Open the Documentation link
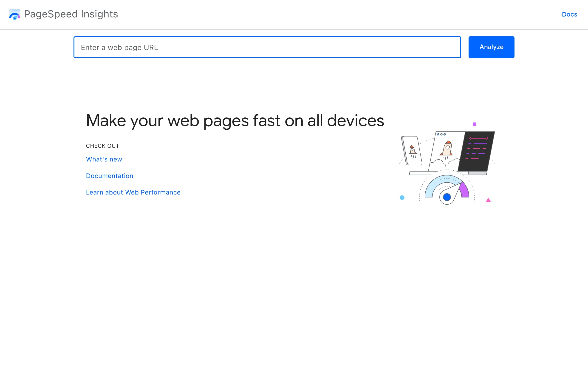 pos(110,175)
